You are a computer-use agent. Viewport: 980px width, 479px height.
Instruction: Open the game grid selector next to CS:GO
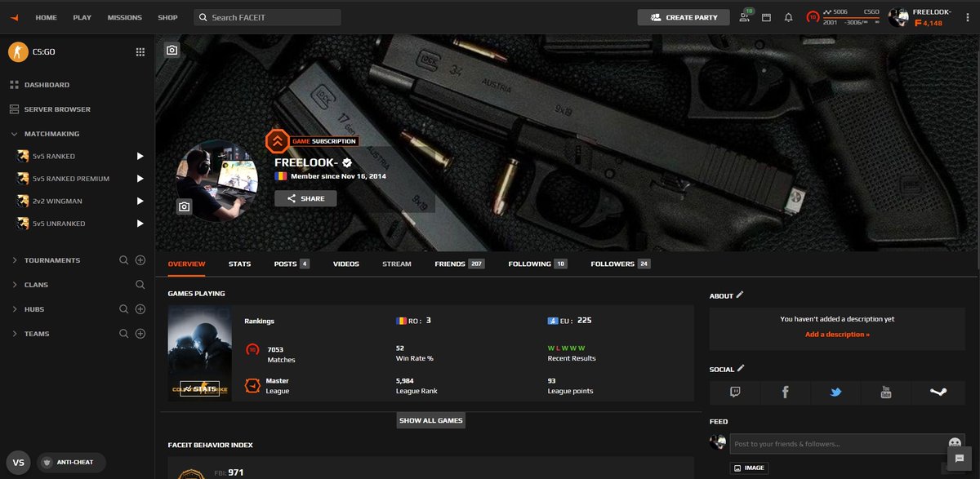pos(140,52)
